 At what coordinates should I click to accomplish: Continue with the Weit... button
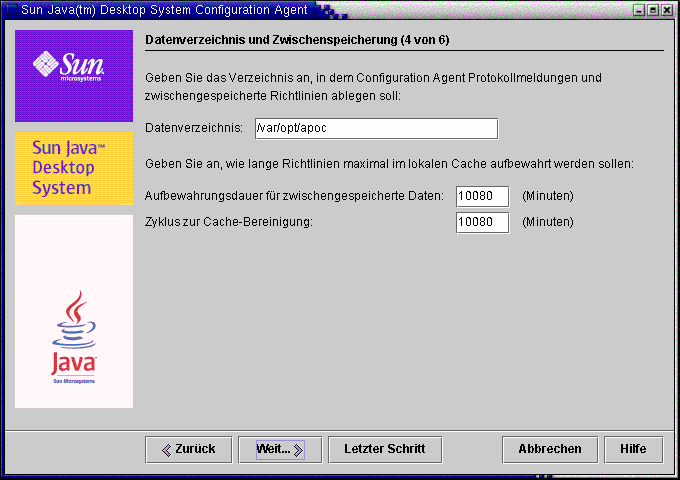pos(280,450)
